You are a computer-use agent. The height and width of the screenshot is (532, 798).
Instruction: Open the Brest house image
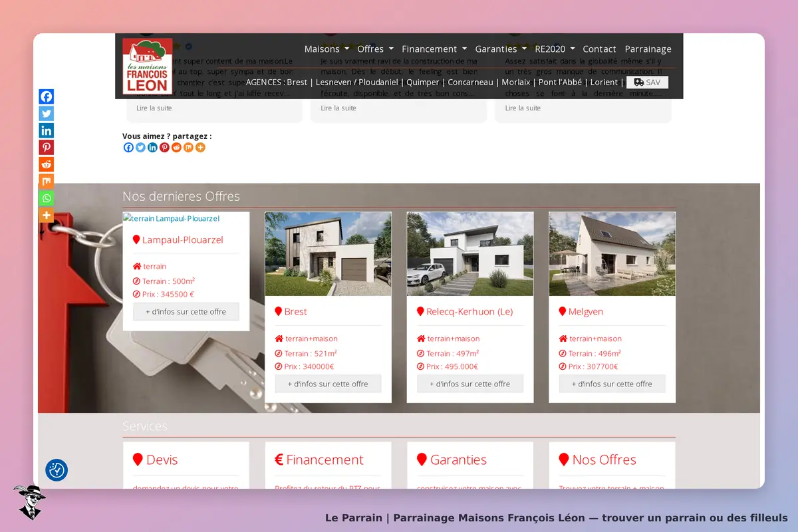click(x=328, y=254)
